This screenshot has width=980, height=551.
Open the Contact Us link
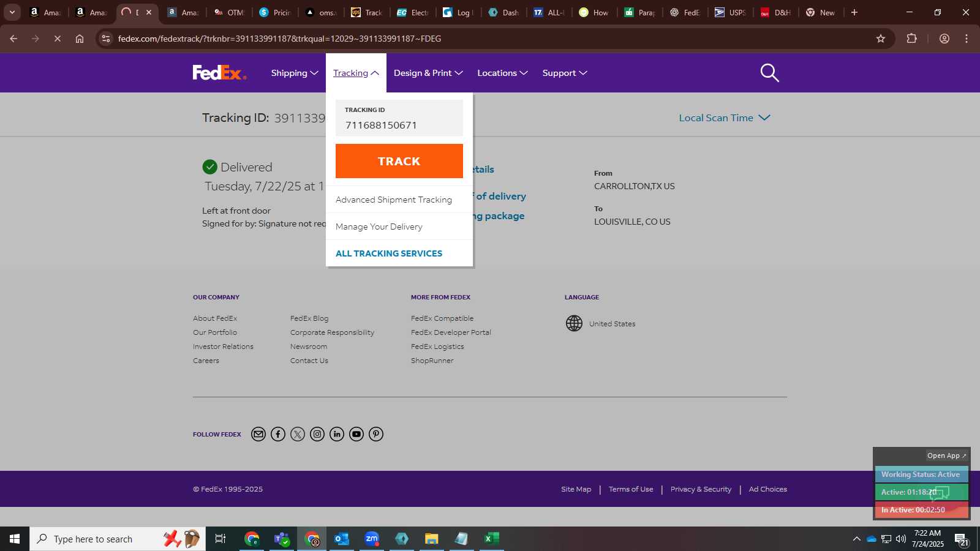tap(309, 361)
